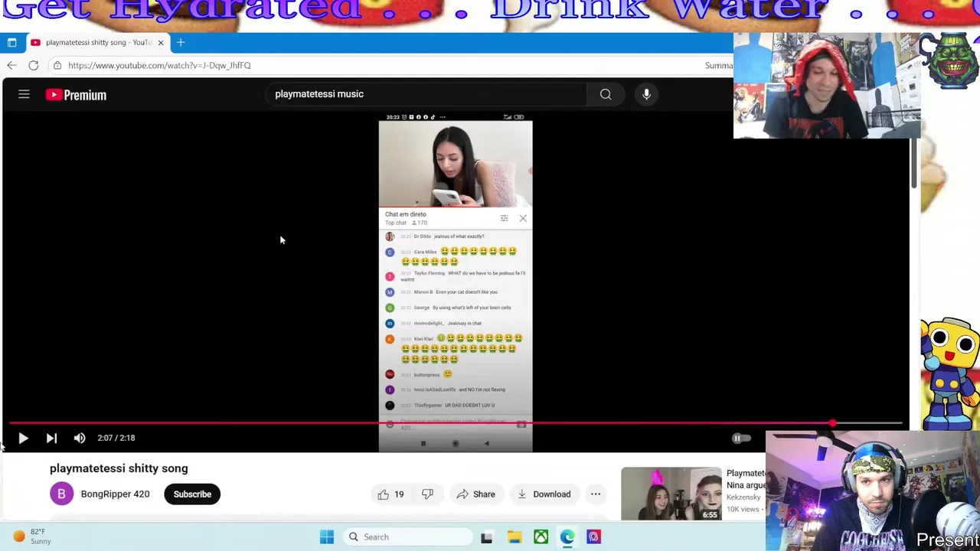This screenshot has height=551, width=980.
Task: Open the tab actions menu icon
Action: 11,42
